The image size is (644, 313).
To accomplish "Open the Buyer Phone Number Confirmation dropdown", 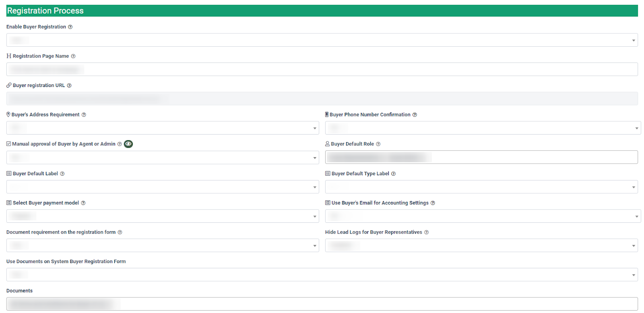I will 483,128.
